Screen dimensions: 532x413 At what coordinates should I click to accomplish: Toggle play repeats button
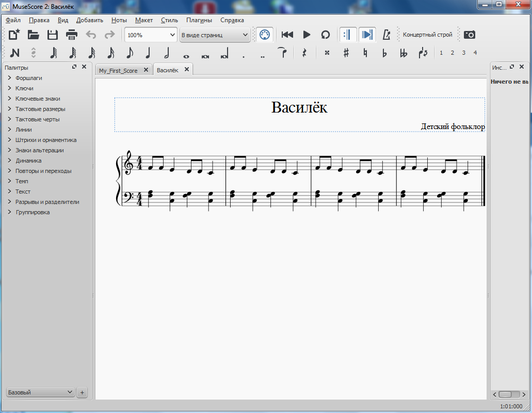(x=348, y=35)
